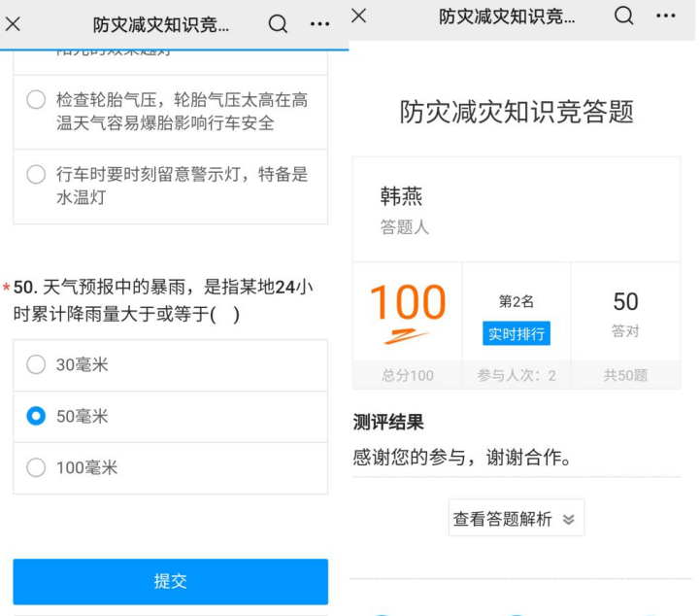Choose option about 检查轮胎气压
Viewport: 700px width, 616px height.
click(171, 112)
